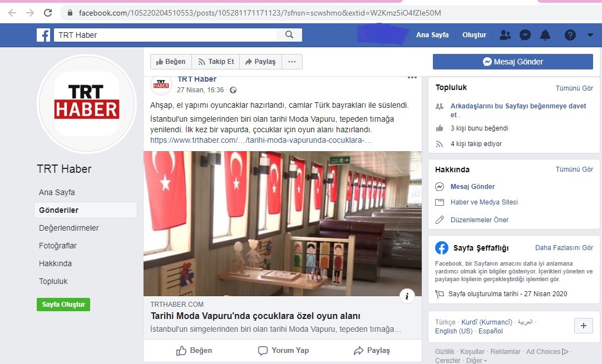This screenshot has width=602, height=364.
Task: Click the Sayfa Şeffaflığı Facebook icon
Action: [x=442, y=248]
